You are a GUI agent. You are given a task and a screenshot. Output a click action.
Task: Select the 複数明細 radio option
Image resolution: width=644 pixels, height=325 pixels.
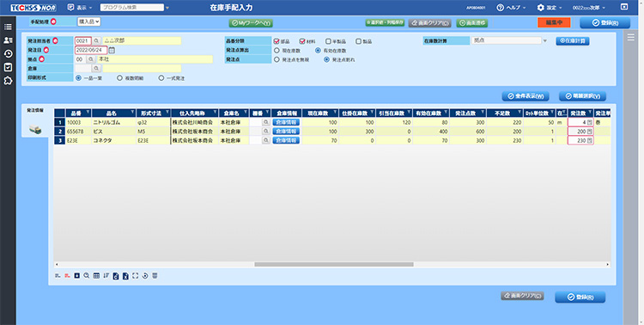(x=119, y=78)
